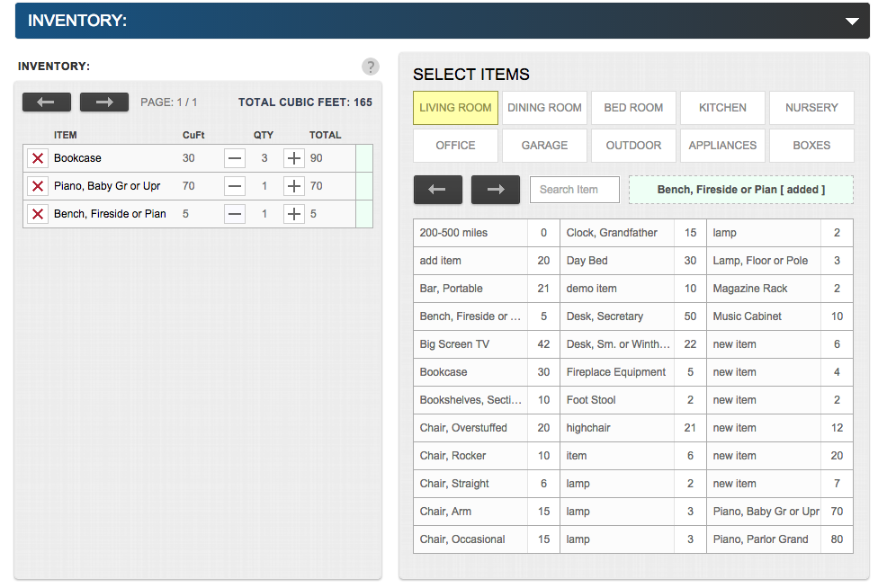Increase Piano, Baby Gr quantity by one
The width and height of the screenshot is (878, 588).
pos(293,186)
